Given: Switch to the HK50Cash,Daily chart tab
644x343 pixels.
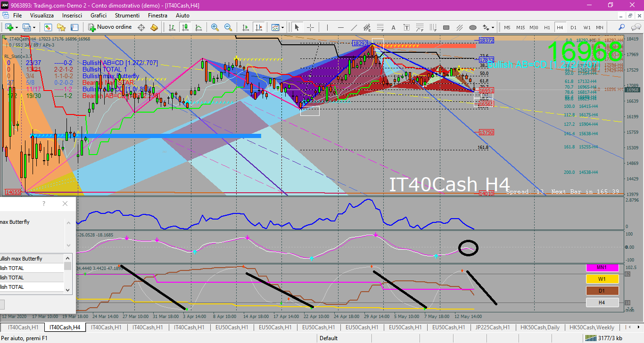Looking at the screenshot, I should (x=540, y=327).
